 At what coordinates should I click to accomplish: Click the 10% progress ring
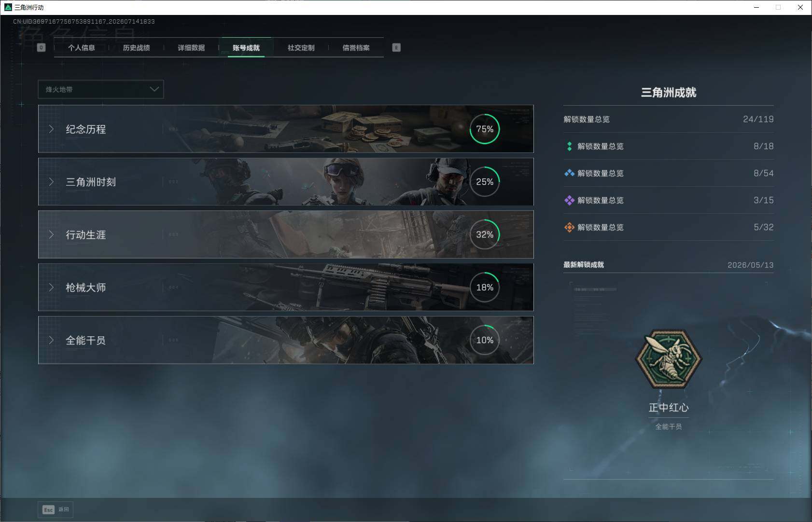[x=485, y=340]
